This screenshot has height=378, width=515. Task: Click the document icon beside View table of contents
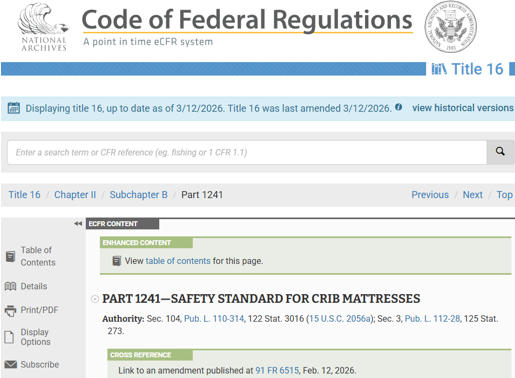point(117,261)
